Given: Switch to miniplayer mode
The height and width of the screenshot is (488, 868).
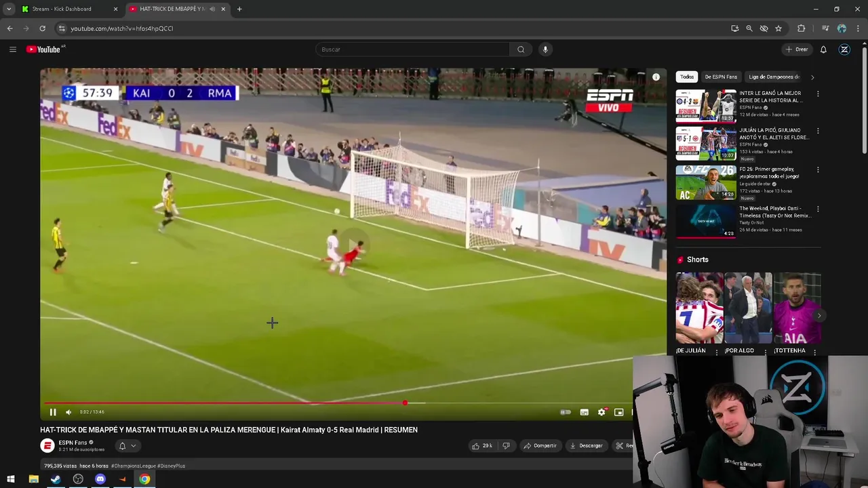Looking at the screenshot, I should (x=618, y=412).
